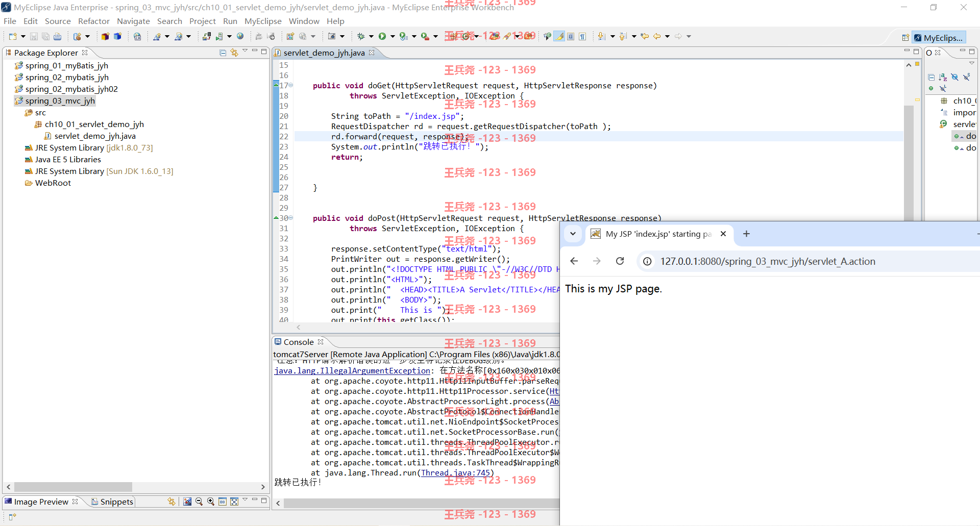Toggle Link with Editor in Package Explorer

pyautogui.click(x=234, y=53)
